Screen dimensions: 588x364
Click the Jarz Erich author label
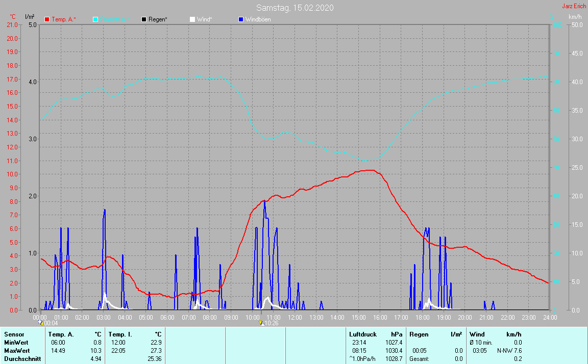(574, 6)
